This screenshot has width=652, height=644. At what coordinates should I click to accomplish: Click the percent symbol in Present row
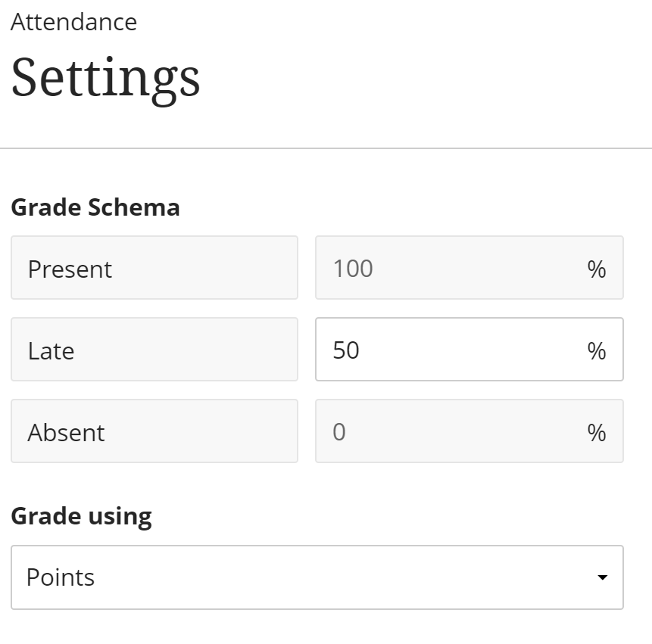tap(597, 269)
